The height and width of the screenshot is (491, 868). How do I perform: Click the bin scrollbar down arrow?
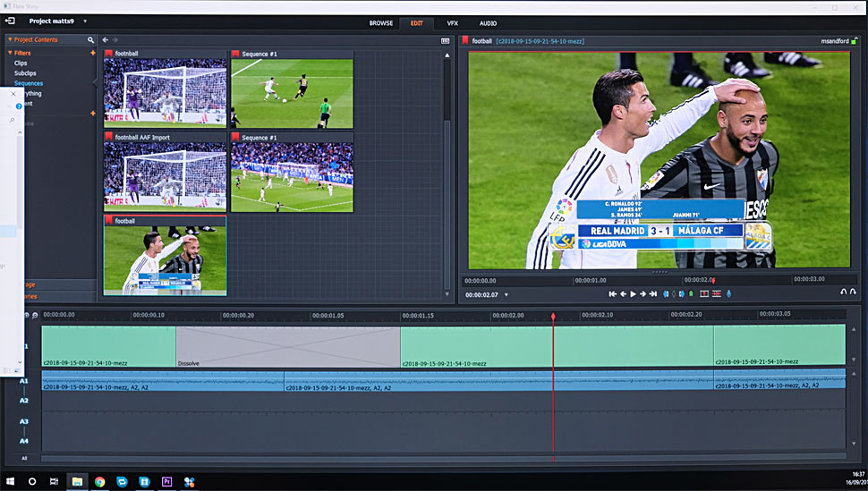447,294
